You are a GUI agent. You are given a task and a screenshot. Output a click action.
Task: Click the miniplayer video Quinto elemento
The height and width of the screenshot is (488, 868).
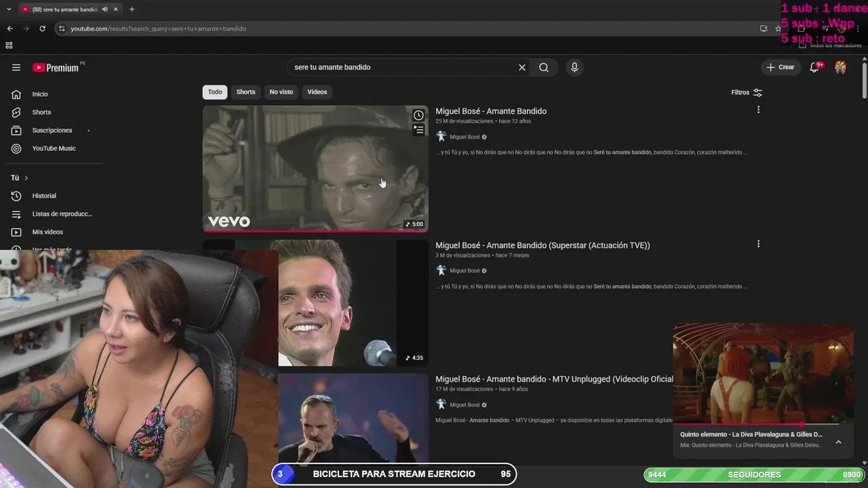pos(763,373)
